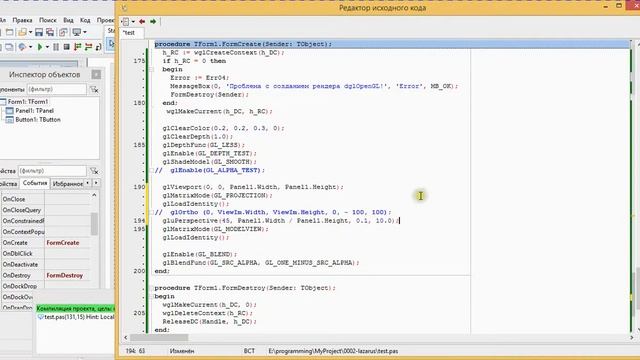Image resolution: width=640 pixels, height=360 pixels.
Task: Click the green compilation result message line
Action: 76,309
